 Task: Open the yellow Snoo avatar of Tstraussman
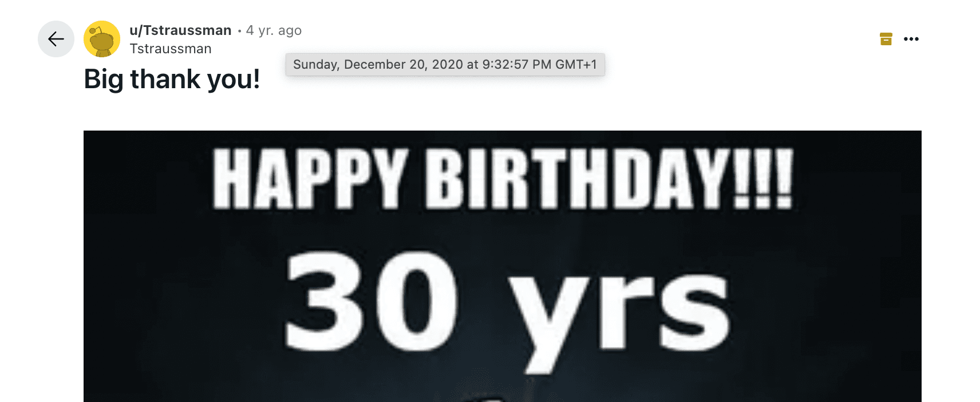tap(102, 39)
